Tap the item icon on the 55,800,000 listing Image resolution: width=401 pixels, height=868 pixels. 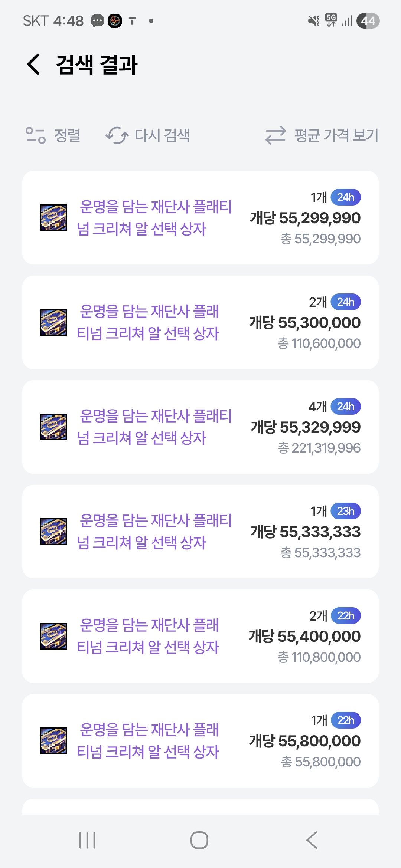[x=53, y=741]
